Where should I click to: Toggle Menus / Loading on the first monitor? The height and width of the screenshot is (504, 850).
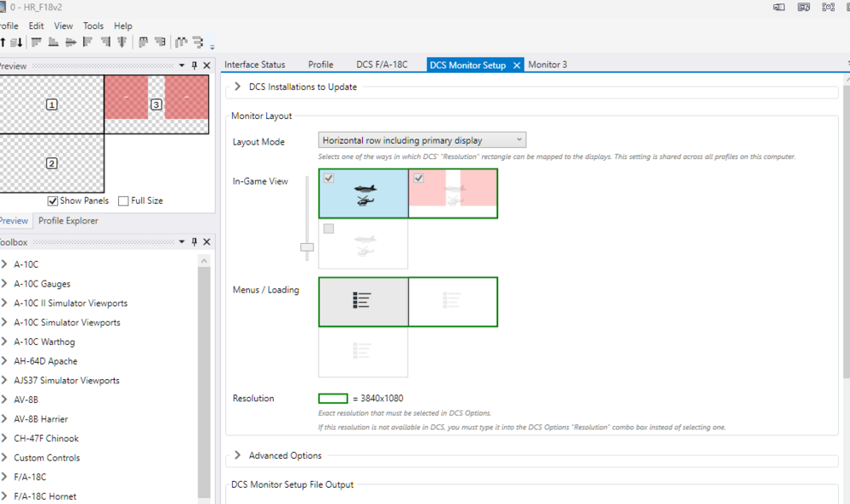click(x=363, y=302)
